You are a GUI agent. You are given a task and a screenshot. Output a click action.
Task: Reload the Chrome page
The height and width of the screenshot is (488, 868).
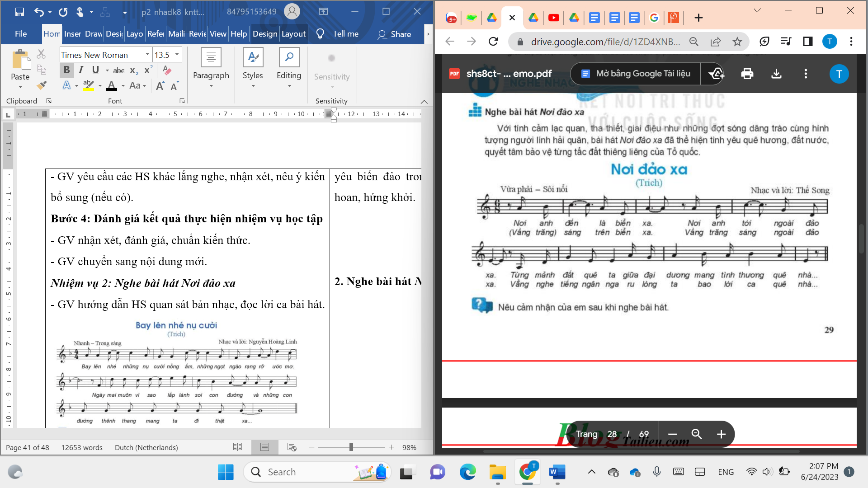coord(493,42)
